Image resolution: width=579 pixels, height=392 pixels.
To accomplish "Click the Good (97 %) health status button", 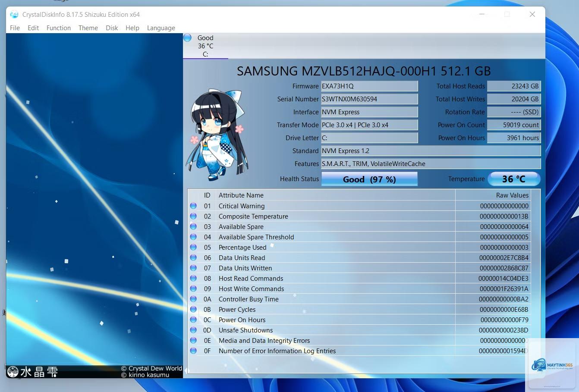I will point(369,179).
